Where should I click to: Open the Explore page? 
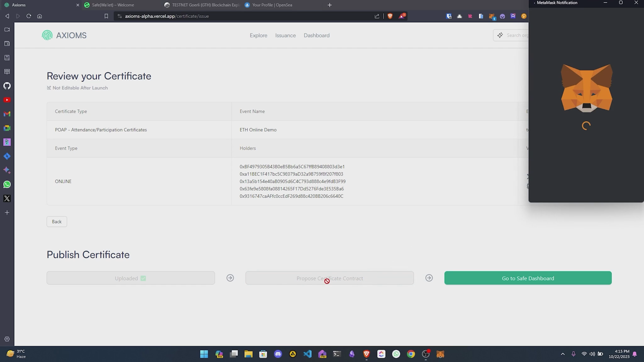(258, 36)
